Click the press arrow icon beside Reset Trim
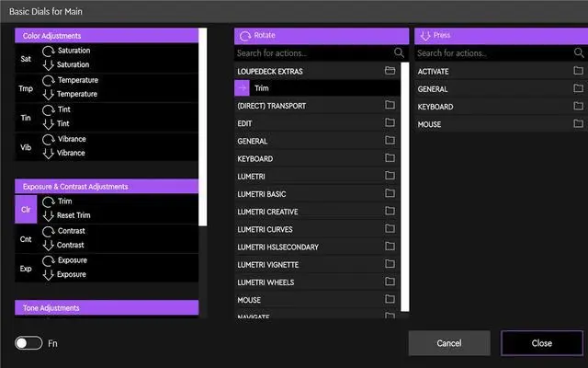The width and height of the screenshot is (588, 368). coord(49,215)
